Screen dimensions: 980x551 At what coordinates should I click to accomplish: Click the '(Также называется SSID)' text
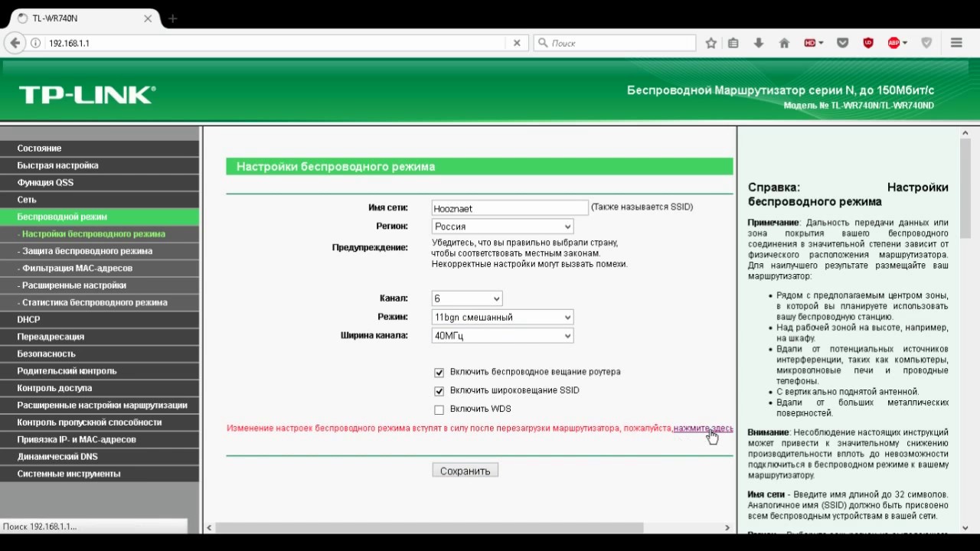click(x=642, y=207)
